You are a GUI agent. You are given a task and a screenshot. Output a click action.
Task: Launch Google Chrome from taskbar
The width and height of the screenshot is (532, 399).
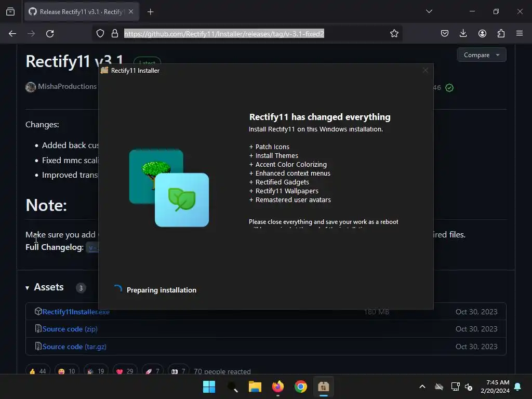[x=301, y=387]
